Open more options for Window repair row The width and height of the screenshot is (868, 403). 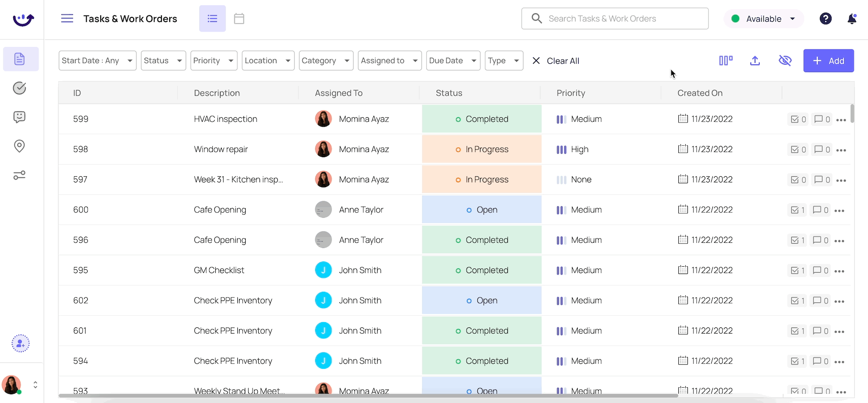841,150
